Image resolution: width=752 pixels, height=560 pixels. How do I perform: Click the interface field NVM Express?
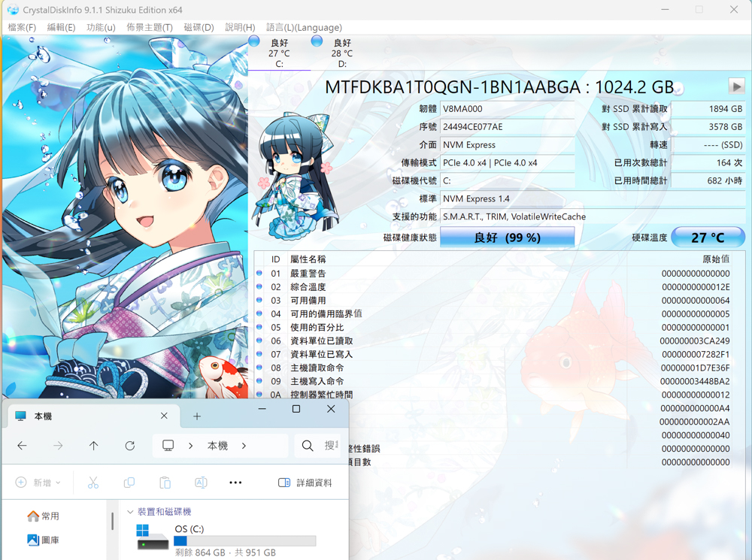click(508, 145)
